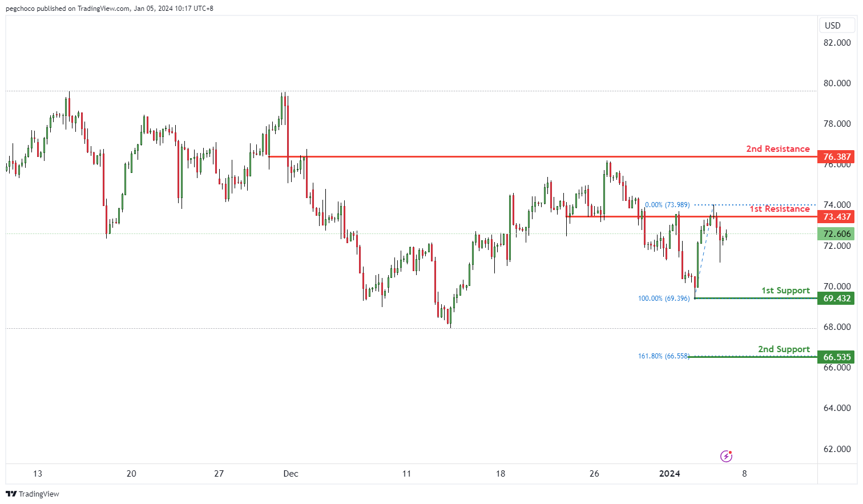The height and width of the screenshot is (504, 863).
Task: Click the TradingView logo icon
Action: [11, 494]
